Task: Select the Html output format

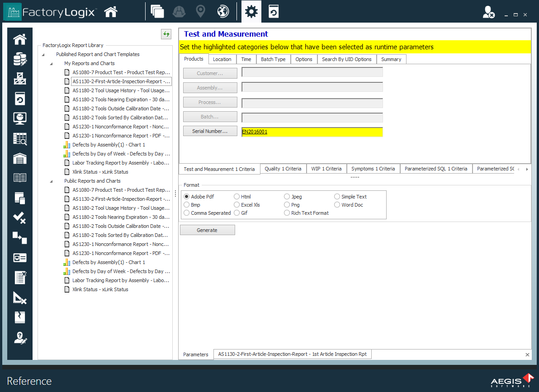Action: point(236,196)
